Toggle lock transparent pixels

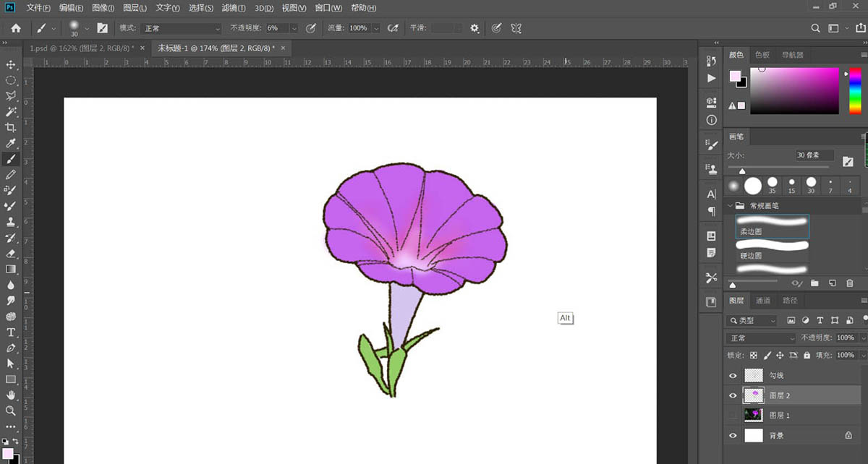754,356
